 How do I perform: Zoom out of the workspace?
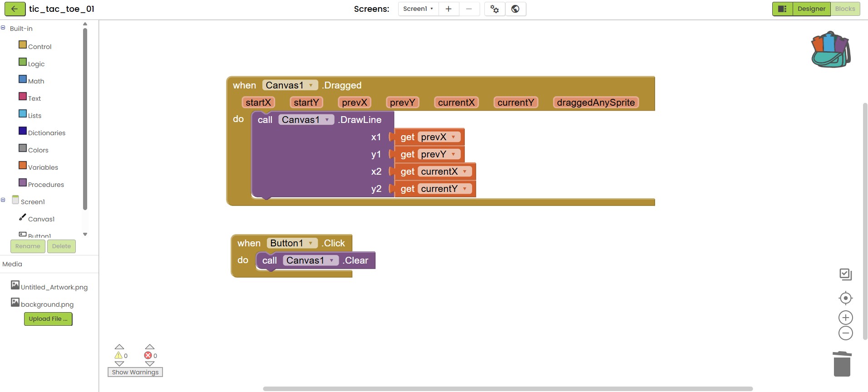(845, 333)
